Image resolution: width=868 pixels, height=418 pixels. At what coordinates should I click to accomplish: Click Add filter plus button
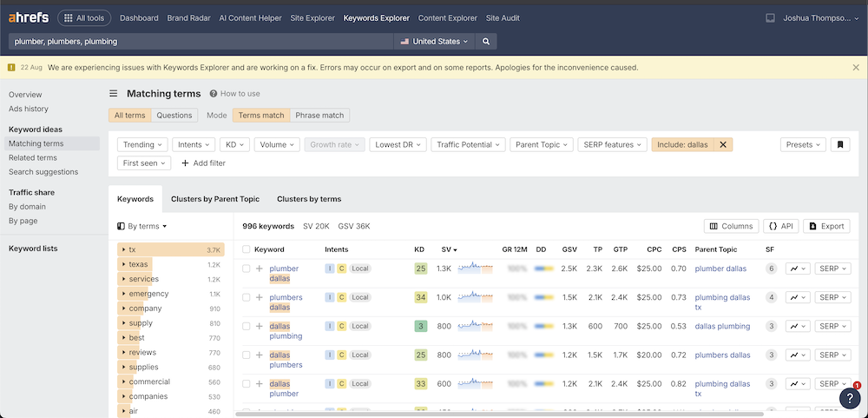coord(203,163)
